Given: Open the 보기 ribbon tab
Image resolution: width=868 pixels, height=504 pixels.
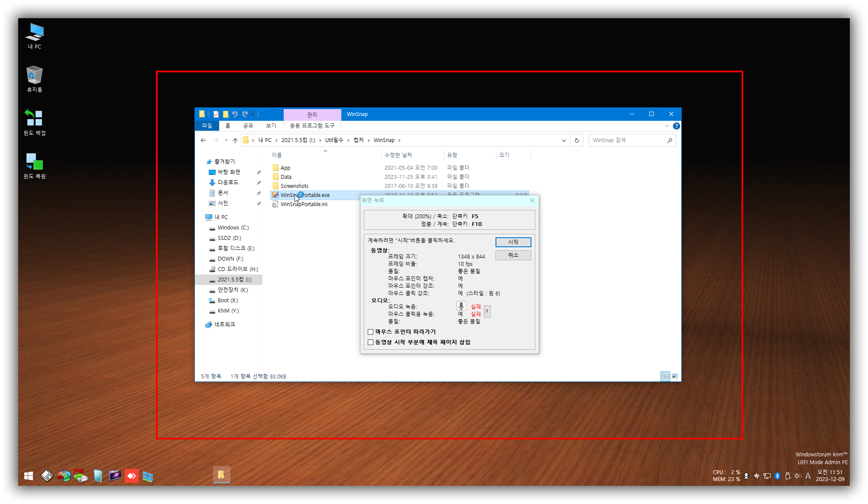Looking at the screenshot, I should pyautogui.click(x=271, y=126).
